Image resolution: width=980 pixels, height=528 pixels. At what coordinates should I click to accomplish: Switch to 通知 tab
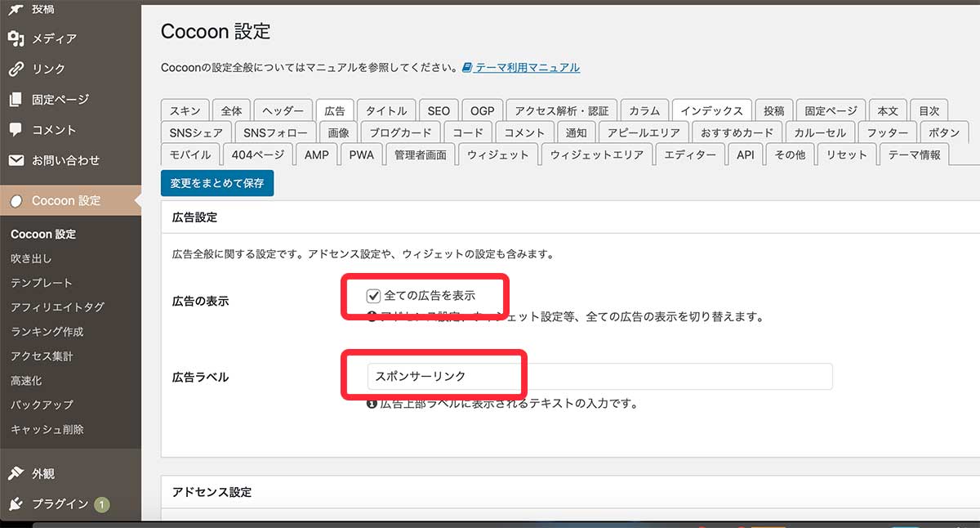tap(576, 132)
